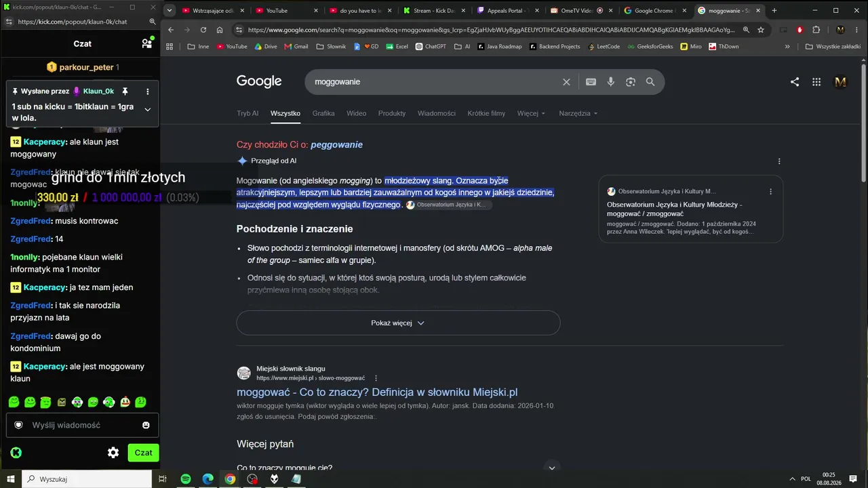The image size is (868, 488).
Task: Open Chrome three-dot menu
Action: (858, 30)
